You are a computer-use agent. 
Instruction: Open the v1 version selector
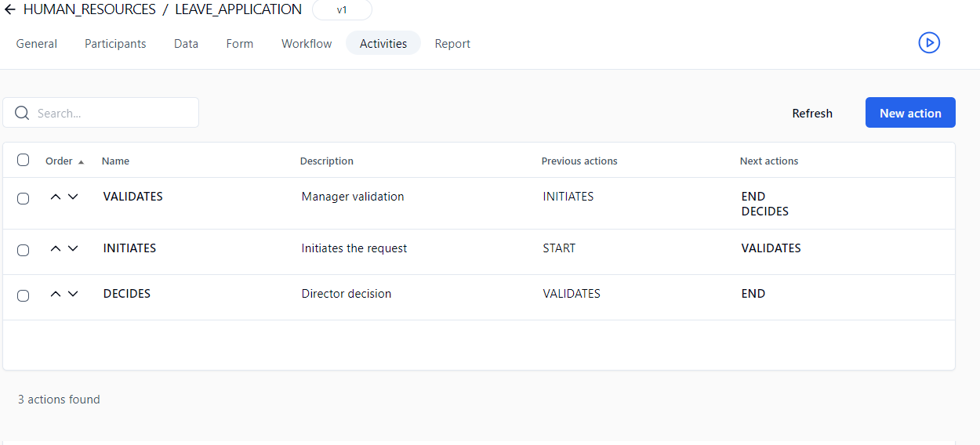tap(342, 10)
